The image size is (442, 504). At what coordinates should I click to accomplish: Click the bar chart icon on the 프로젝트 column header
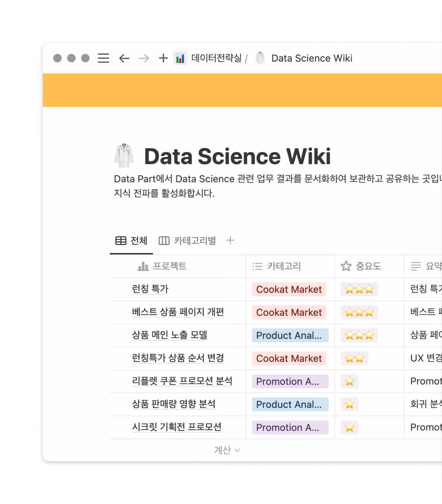tap(142, 266)
